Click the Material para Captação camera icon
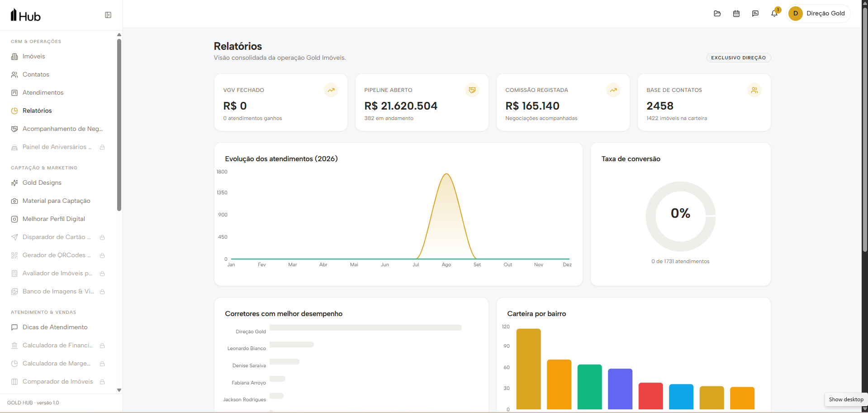Screen dimensions: 868x413 (14, 201)
